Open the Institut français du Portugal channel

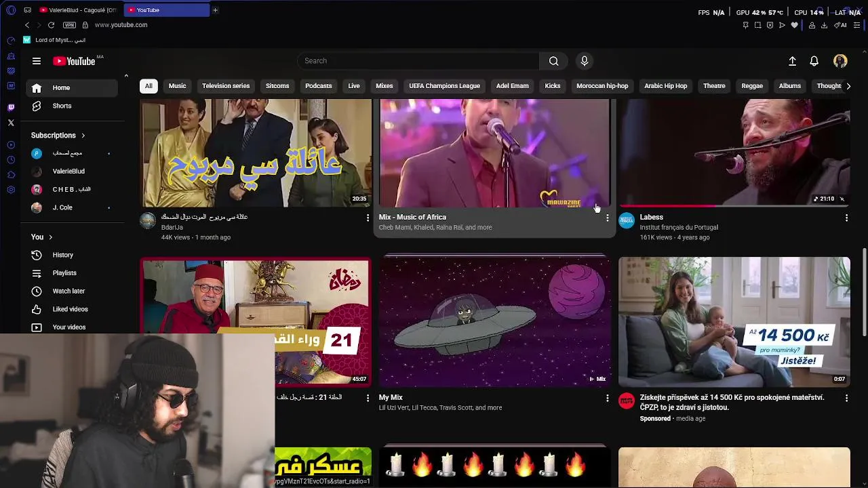[x=679, y=228]
